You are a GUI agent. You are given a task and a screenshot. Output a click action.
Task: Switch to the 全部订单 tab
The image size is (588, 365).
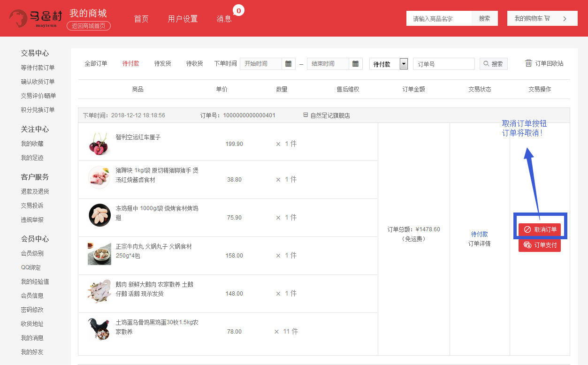[96, 63]
